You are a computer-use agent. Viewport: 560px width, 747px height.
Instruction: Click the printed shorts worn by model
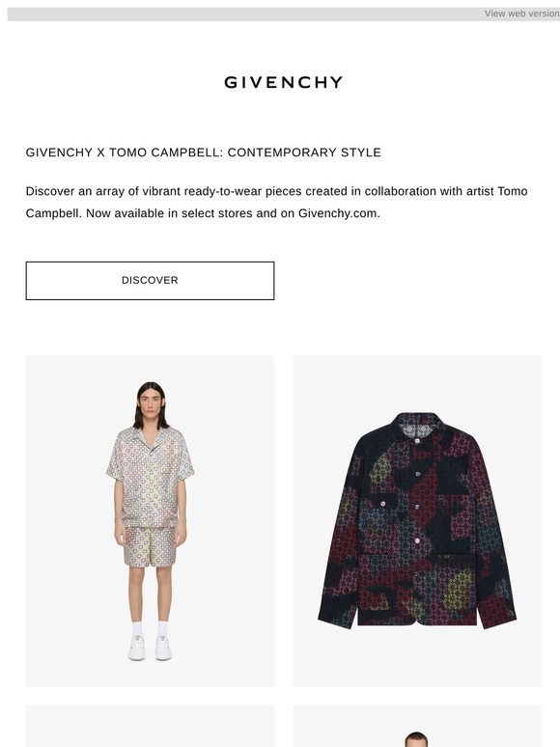pyautogui.click(x=150, y=546)
